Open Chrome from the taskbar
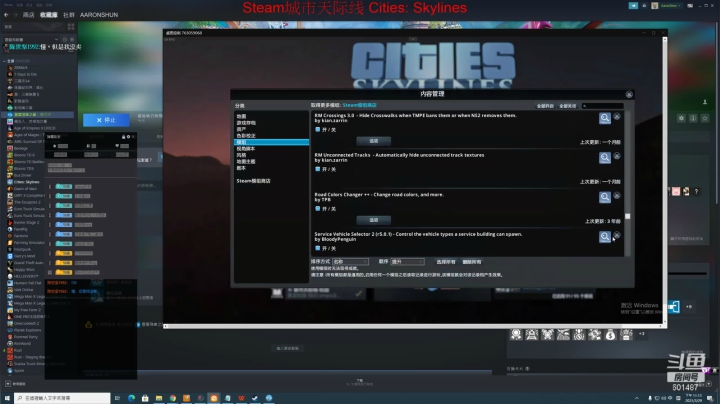This screenshot has height=404, width=720. click(x=173, y=398)
